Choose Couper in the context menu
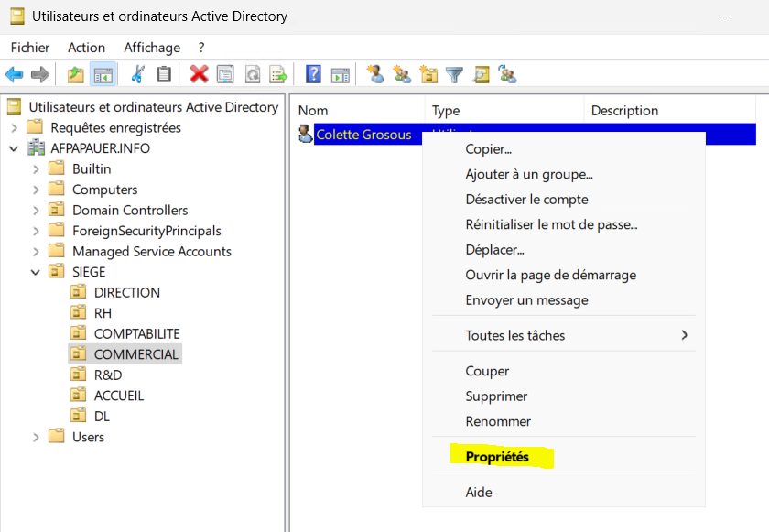 (x=487, y=371)
